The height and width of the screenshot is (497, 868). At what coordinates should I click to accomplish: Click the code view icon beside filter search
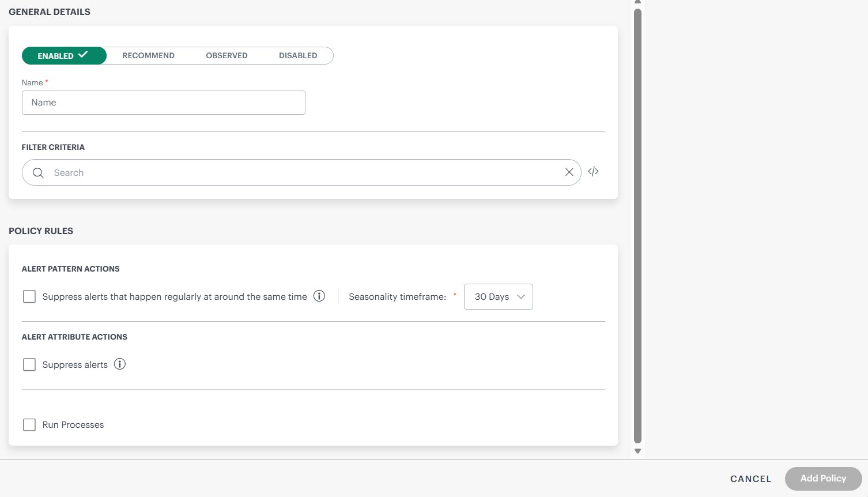pyautogui.click(x=593, y=172)
